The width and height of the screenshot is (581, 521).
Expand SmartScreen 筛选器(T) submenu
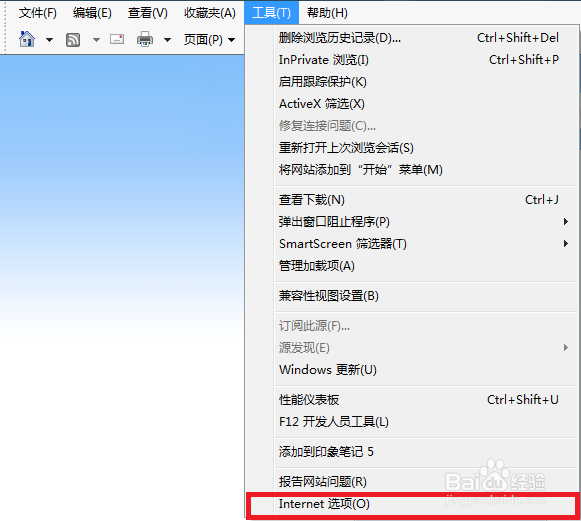pyautogui.click(x=412, y=244)
